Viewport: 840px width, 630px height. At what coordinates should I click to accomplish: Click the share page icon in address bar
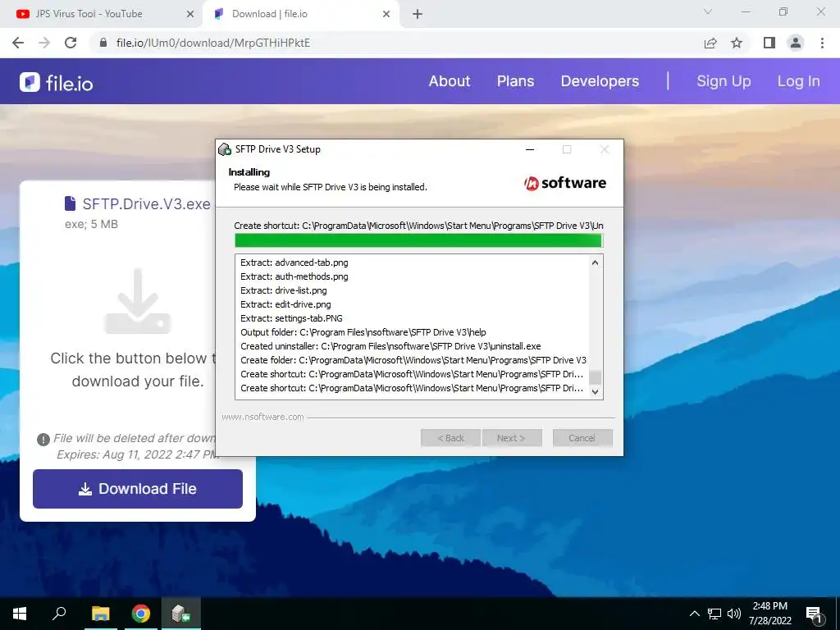pyautogui.click(x=710, y=43)
